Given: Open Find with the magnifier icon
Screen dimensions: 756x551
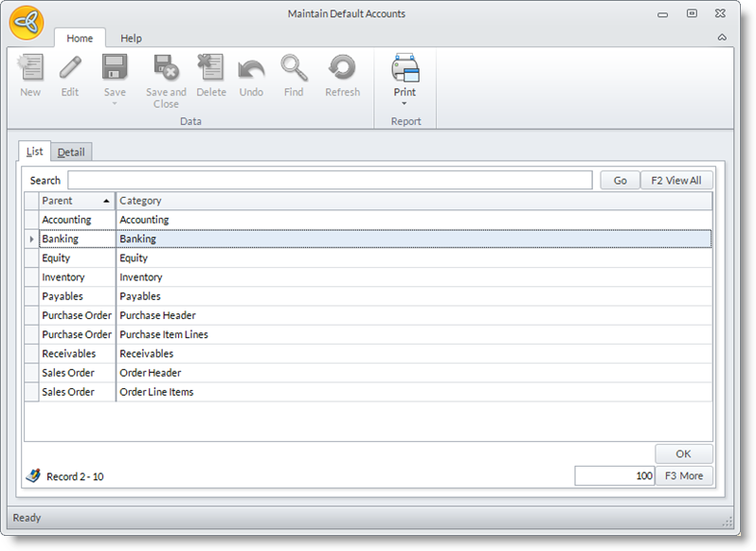Looking at the screenshot, I should [294, 69].
